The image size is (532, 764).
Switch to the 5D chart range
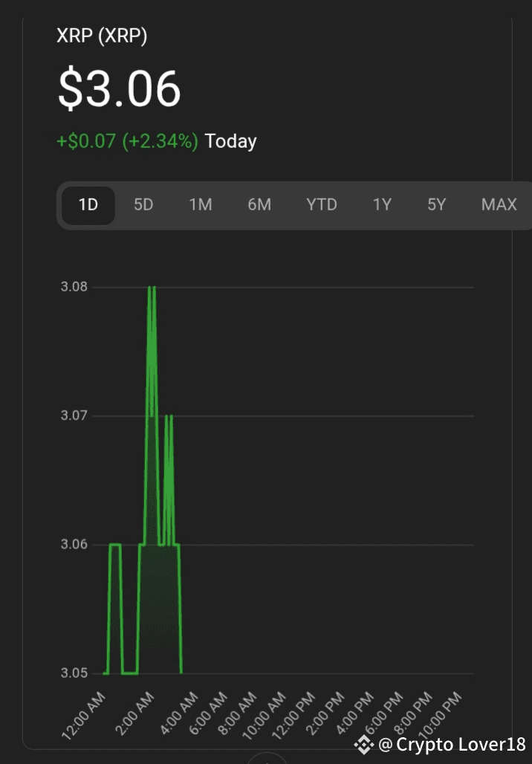pos(143,204)
